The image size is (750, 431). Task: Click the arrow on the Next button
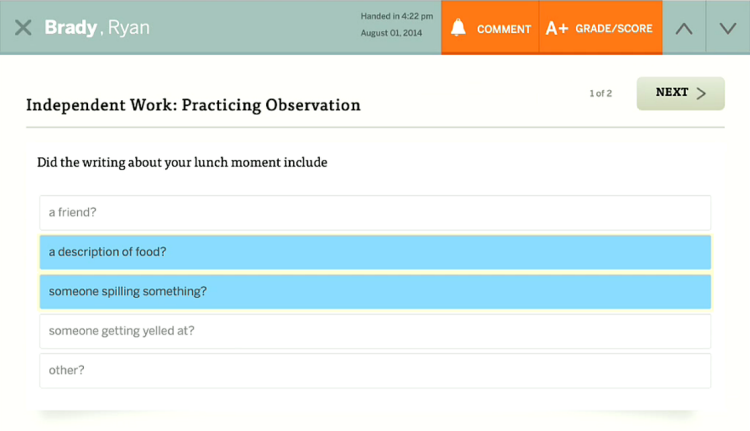point(701,93)
